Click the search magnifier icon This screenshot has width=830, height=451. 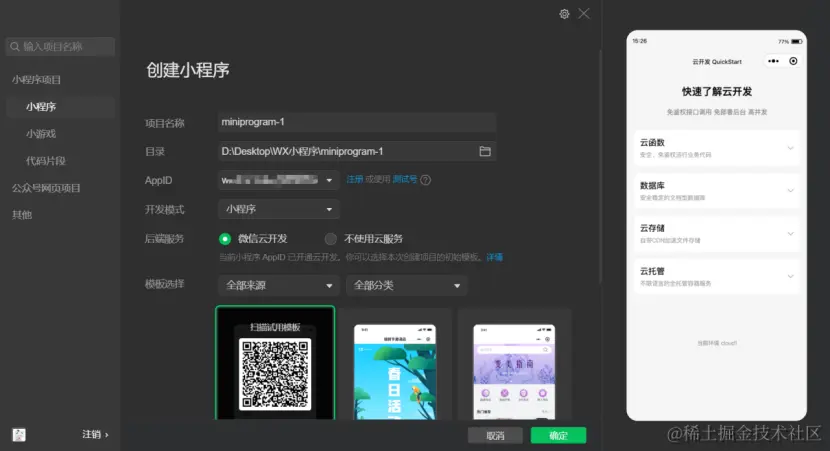pyautogui.click(x=15, y=47)
